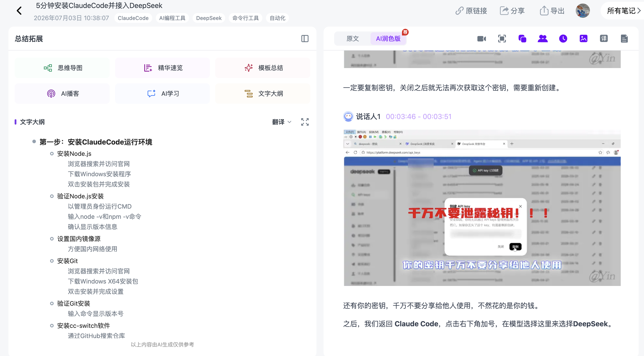Select the DeepSeek tag
The image size is (644, 356).
(209, 18)
